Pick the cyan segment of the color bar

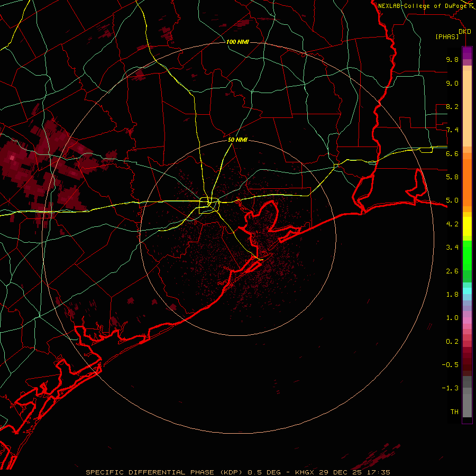[467, 290]
